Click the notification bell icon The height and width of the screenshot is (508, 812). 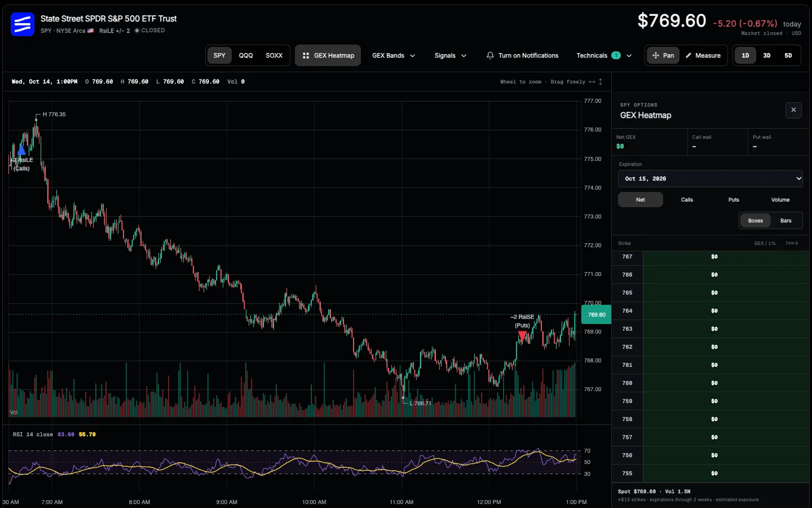(490, 55)
